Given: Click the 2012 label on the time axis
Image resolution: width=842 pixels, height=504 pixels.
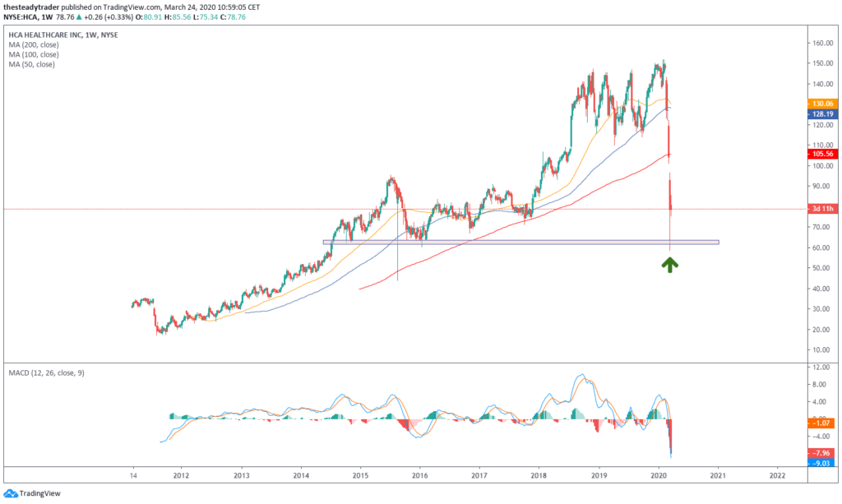Looking at the screenshot, I should (x=181, y=475).
